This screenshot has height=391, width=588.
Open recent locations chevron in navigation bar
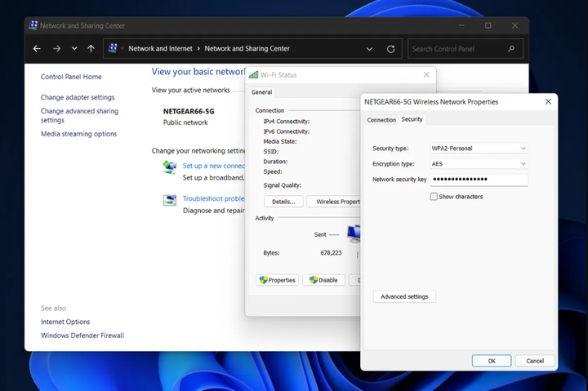(x=74, y=49)
